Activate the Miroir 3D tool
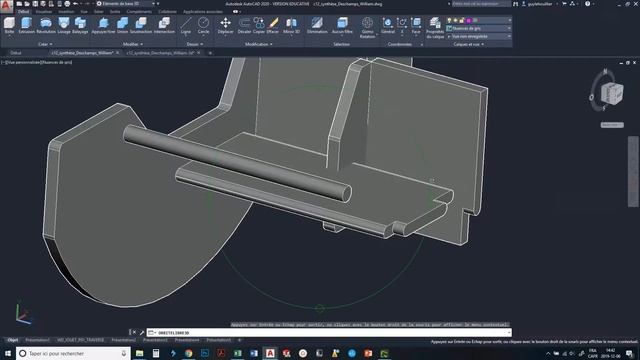640x360 pixels. tap(291, 26)
